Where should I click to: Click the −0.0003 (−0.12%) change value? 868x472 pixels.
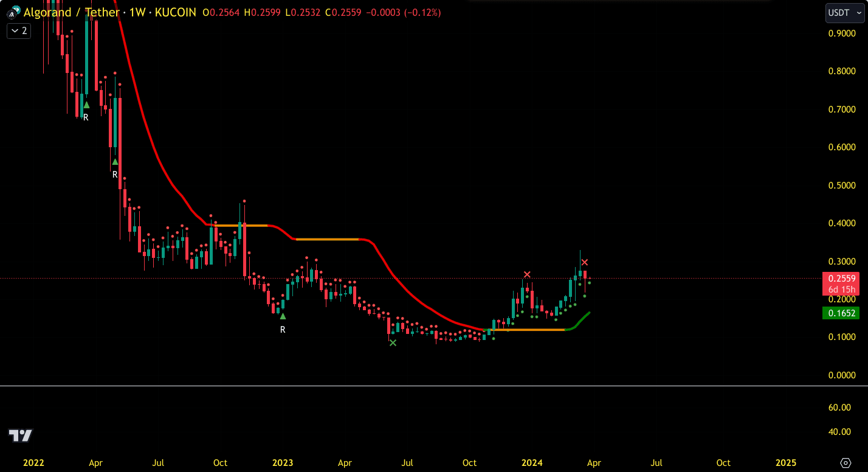tap(403, 12)
